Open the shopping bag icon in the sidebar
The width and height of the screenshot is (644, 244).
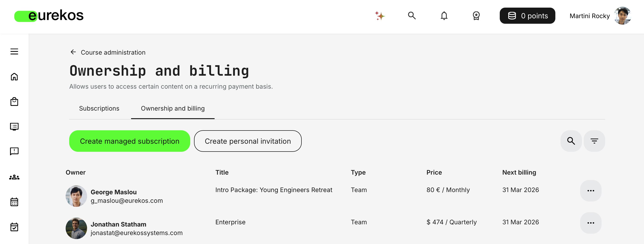(14, 101)
